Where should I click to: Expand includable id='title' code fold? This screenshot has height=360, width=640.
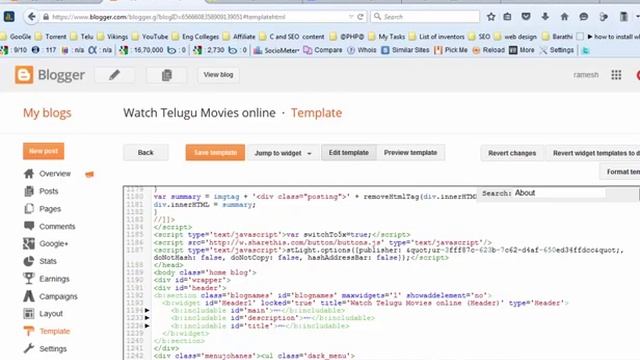click(x=147, y=326)
